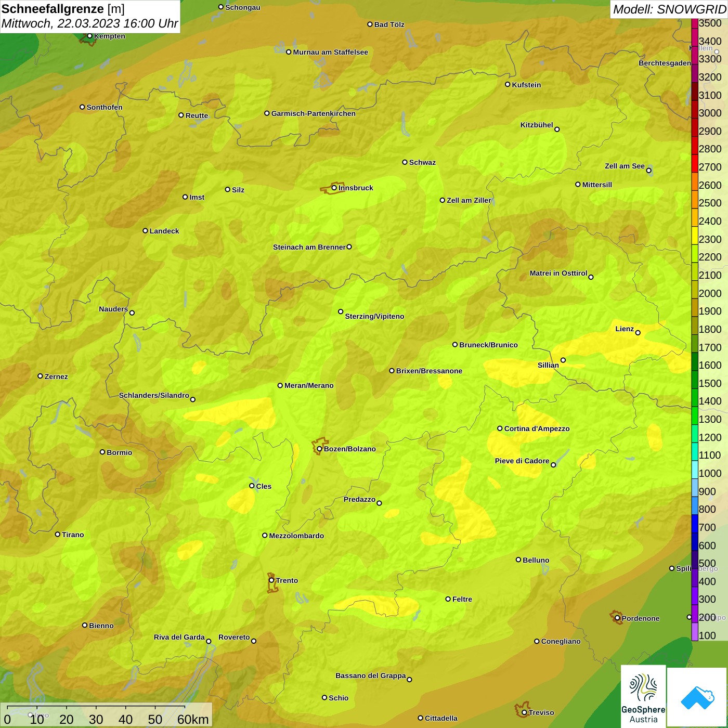Click the 60km scale bar label
The height and width of the screenshot is (728, 728).
(x=193, y=719)
